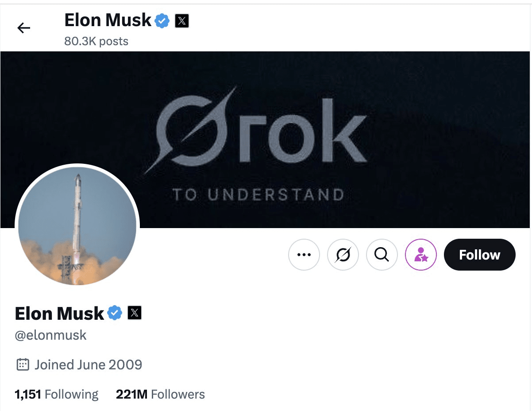Click the 80.3K posts count
The image size is (532, 411).
[96, 41]
